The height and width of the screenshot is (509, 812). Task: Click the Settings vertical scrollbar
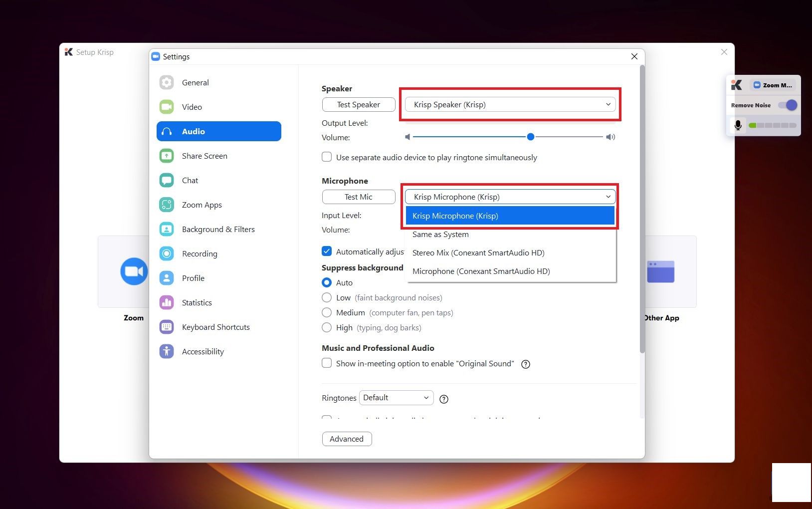642,210
